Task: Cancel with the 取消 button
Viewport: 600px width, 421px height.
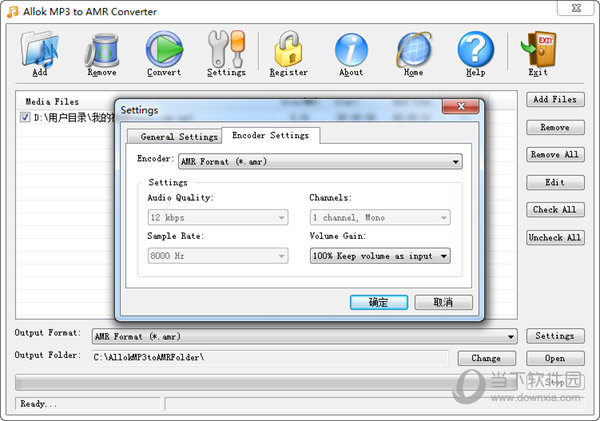Action: click(x=443, y=302)
